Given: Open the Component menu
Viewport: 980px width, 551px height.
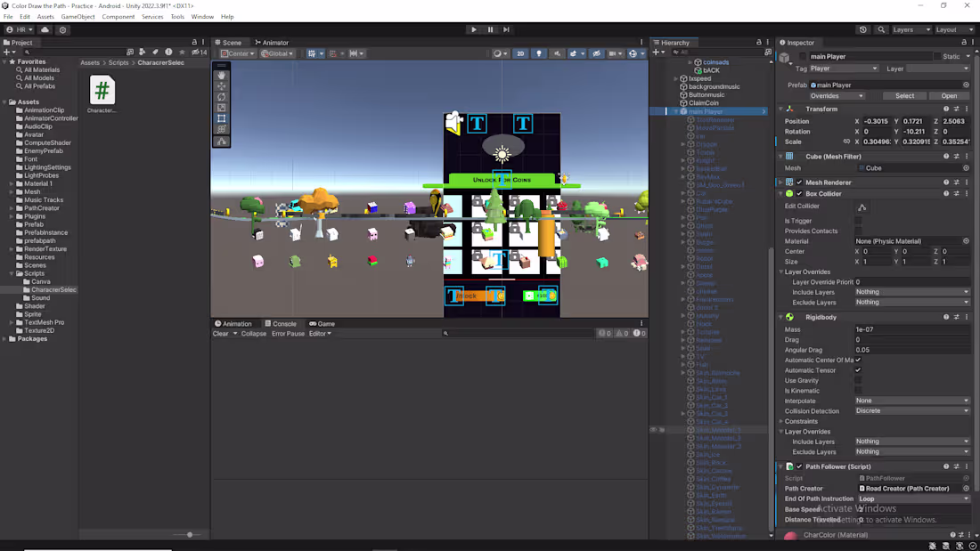Looking at the screenshot, I should coord(118,17).
